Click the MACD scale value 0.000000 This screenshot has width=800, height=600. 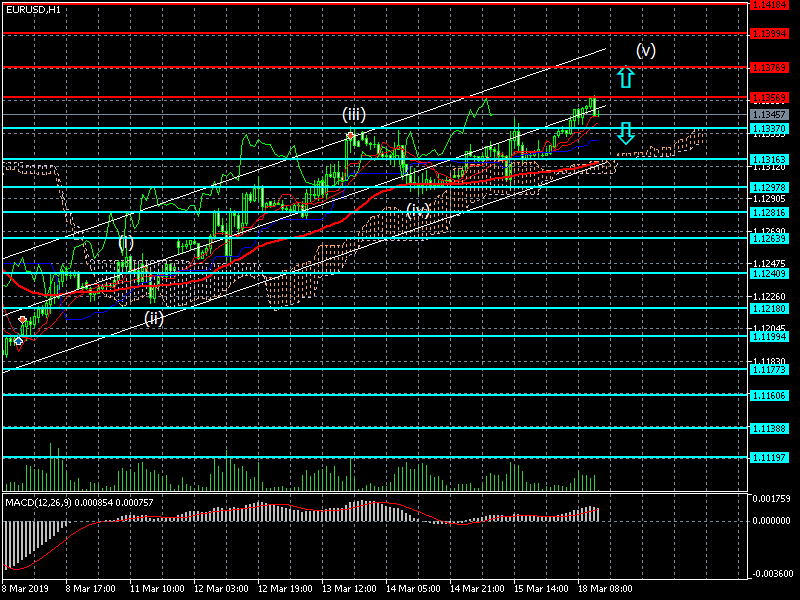point(771,521)
